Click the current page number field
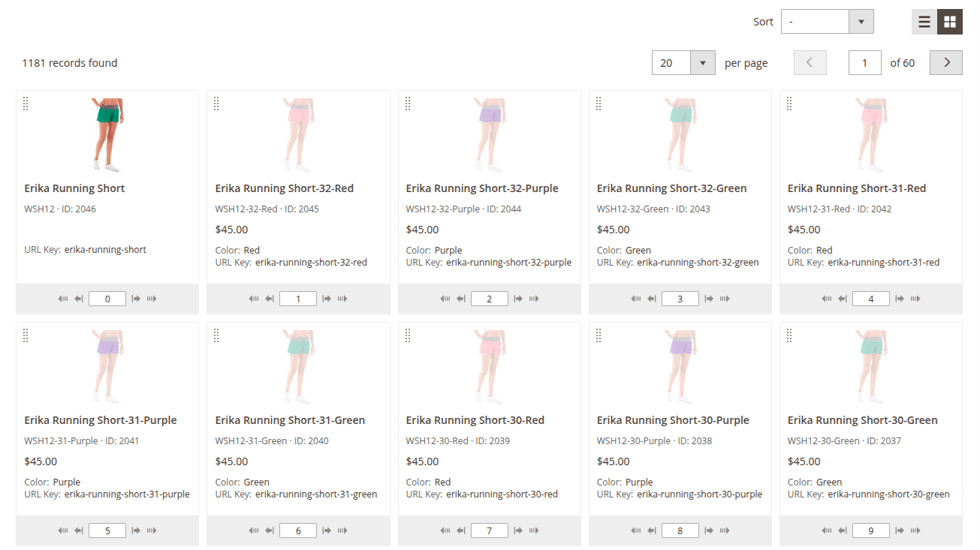This screenshot has height=550, width=980. (864, 63)
